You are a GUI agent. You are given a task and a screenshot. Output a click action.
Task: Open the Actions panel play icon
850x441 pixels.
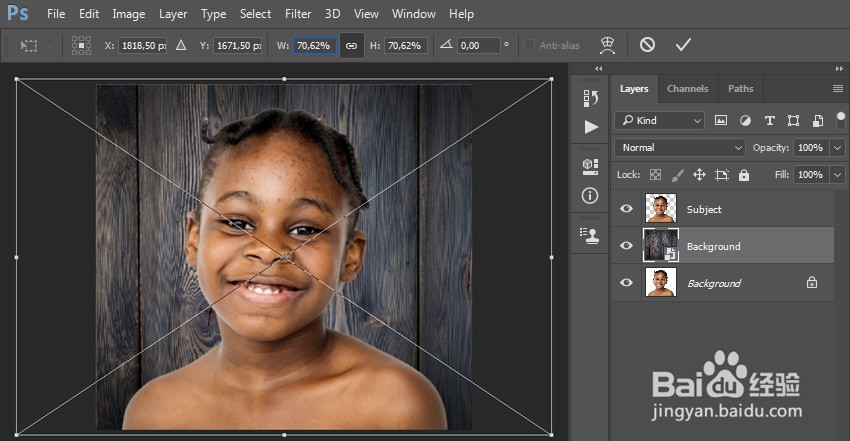pos(591,127)
